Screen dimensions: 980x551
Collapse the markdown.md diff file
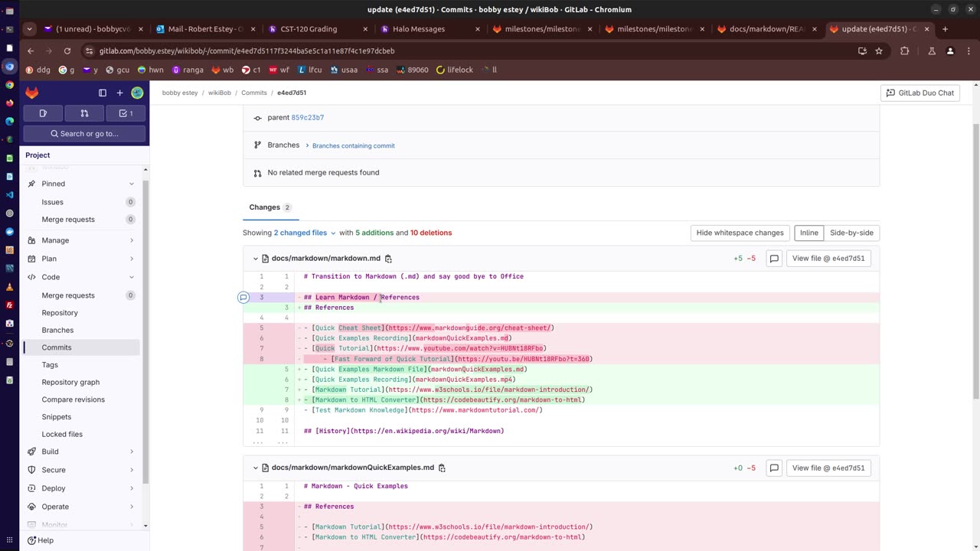click(x=256, y=259)
